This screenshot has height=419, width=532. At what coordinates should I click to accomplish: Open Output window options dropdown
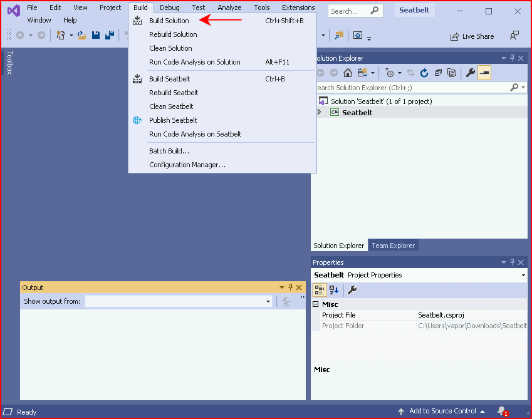pos(281,287)
